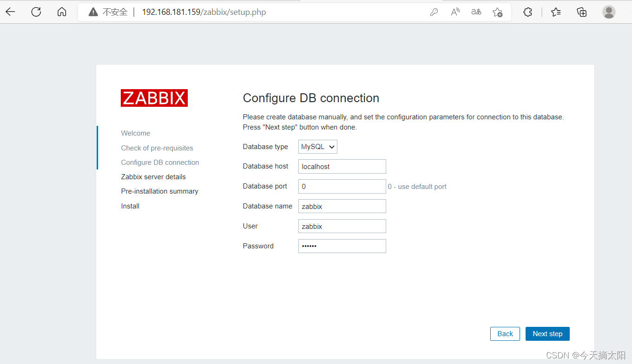Select Configure DB connection step
Viewport: 632px width, 364px height.
point(160,162)
